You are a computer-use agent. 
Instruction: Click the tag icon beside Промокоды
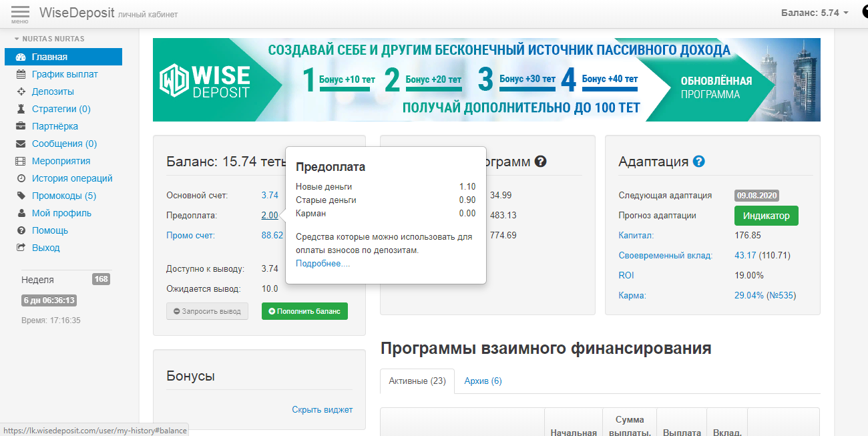click(x=21, y=196)
